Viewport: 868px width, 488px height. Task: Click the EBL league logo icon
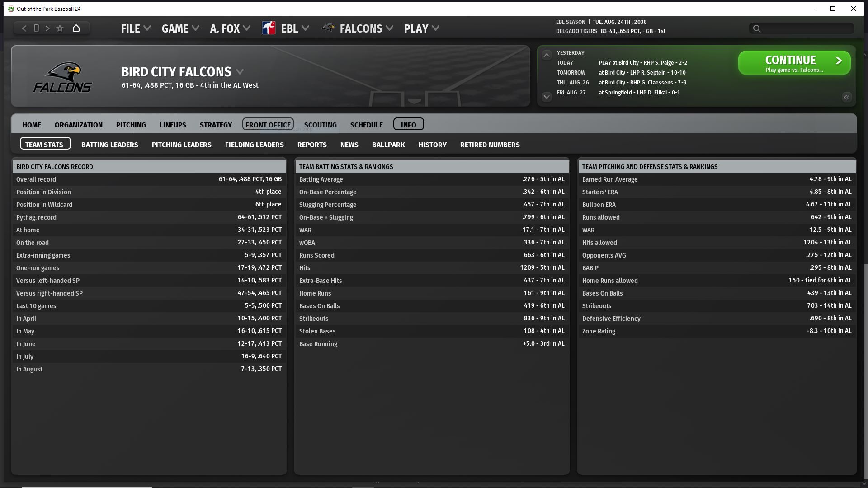point(269,28)
